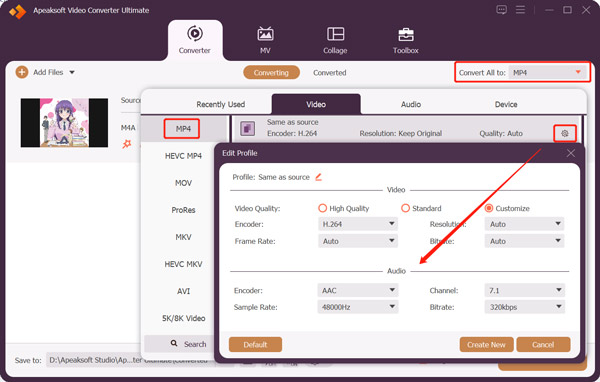Viewport: 600px width, 382px height.
Task: Choose HEVC MKV format
Action: [183, 264]
